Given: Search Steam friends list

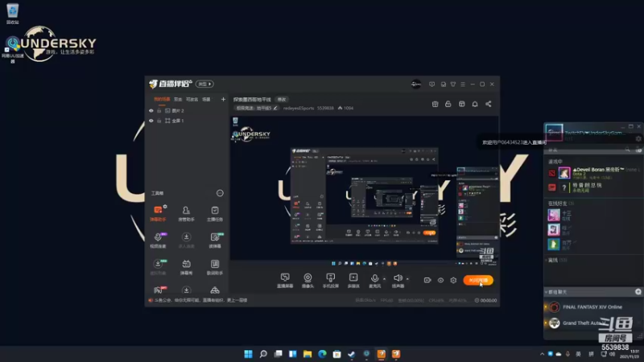Looking at the screenshot, I should click(x=627, y=150).
